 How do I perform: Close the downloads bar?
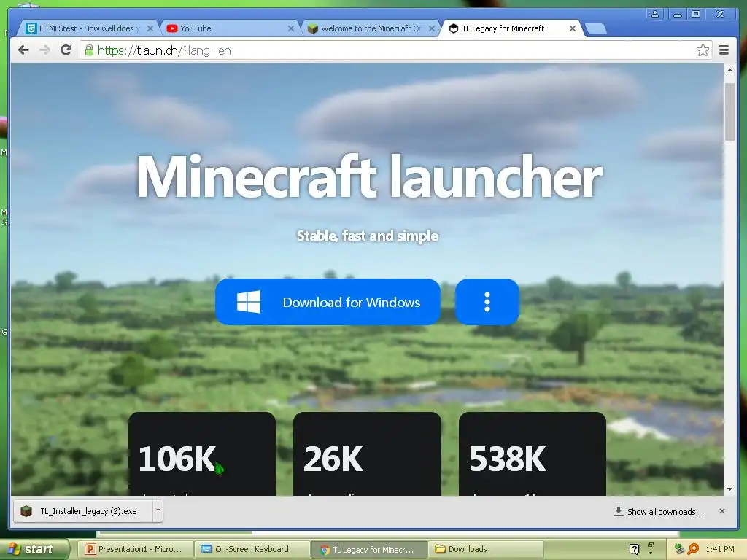pyautogui.click(x=722, y=511)
